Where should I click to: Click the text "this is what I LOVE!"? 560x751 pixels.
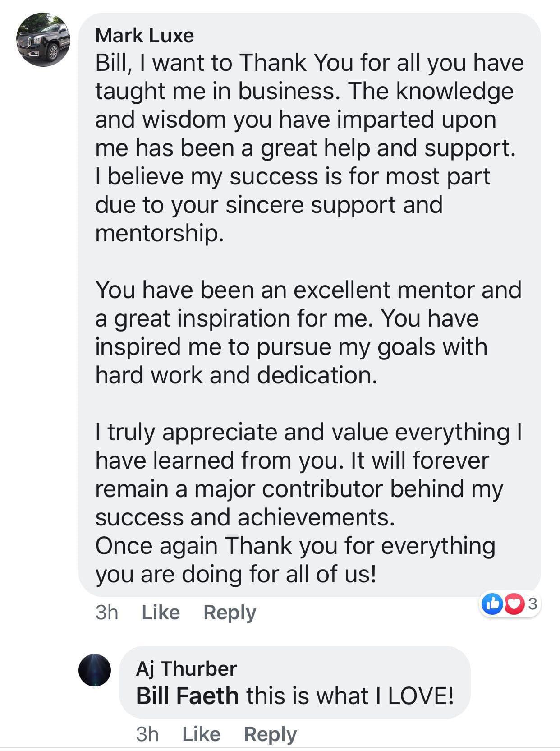(x=350, y=696)
